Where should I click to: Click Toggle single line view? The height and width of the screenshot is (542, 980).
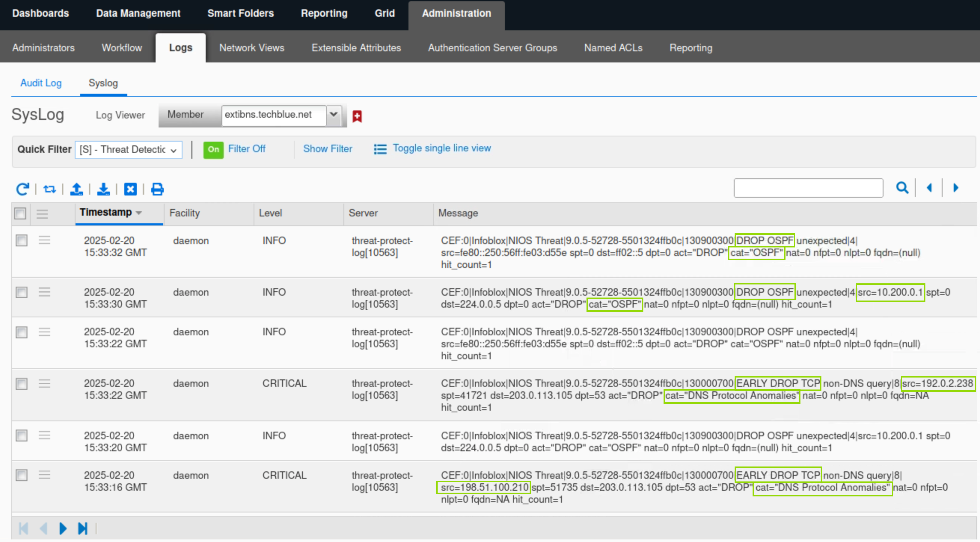coord(441,148)
